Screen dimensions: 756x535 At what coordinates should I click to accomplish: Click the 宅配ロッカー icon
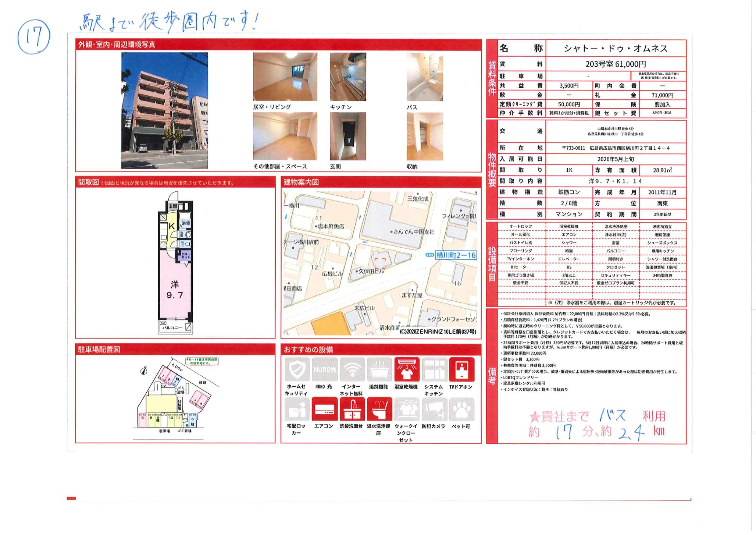coord(297,409)
